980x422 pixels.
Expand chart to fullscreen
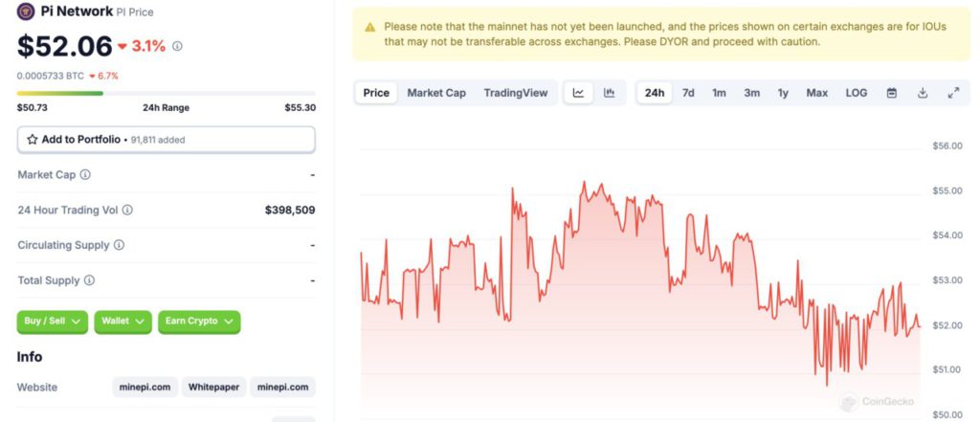[x=953, y=93]
